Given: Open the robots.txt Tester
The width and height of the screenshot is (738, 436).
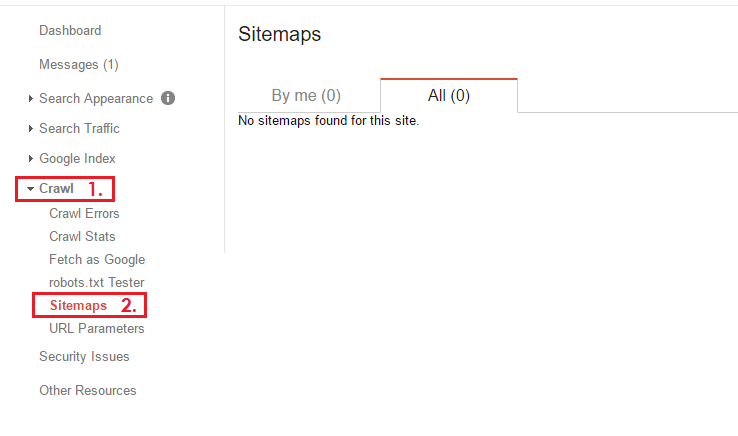Looking at the screenshot, I should pos(96,283).
